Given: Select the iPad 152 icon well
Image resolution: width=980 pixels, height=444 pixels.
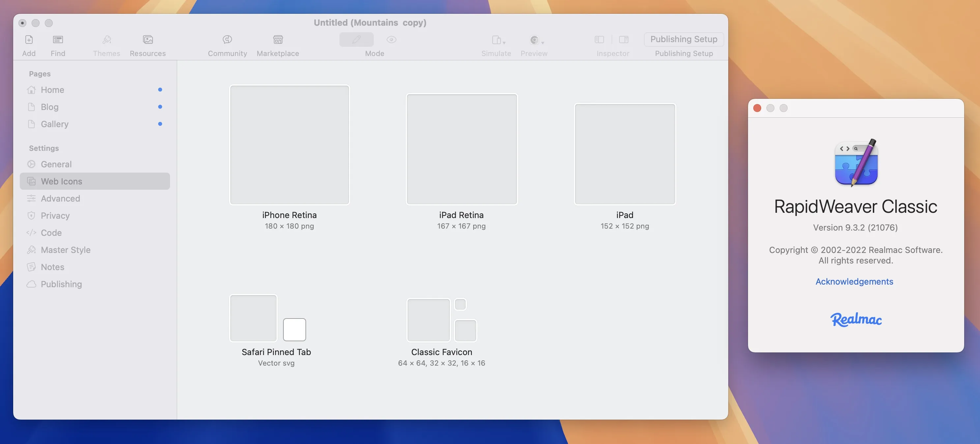Looking at the screenshot, I should 625,154.
